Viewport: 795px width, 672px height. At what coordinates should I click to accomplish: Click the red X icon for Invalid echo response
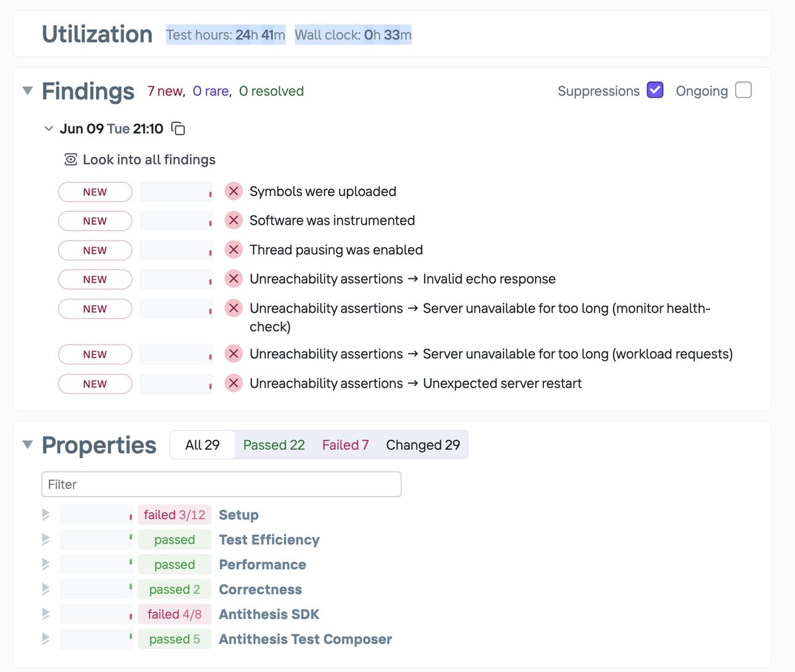coord(233,279)
